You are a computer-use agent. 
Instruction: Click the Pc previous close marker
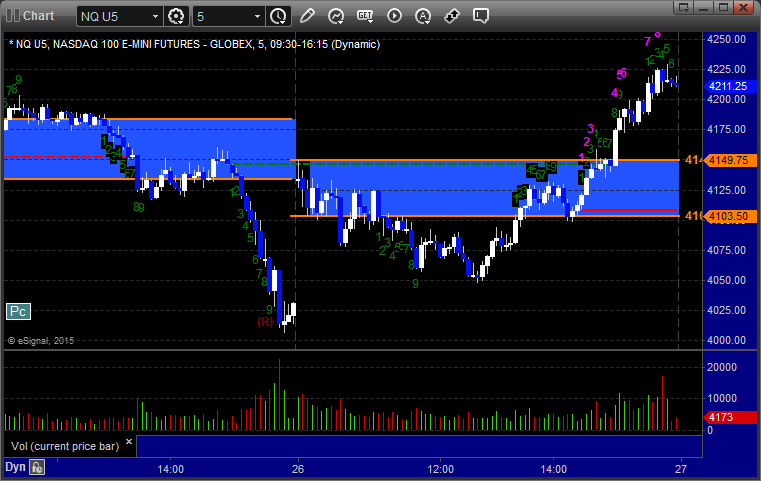click(x=18, y=312)
